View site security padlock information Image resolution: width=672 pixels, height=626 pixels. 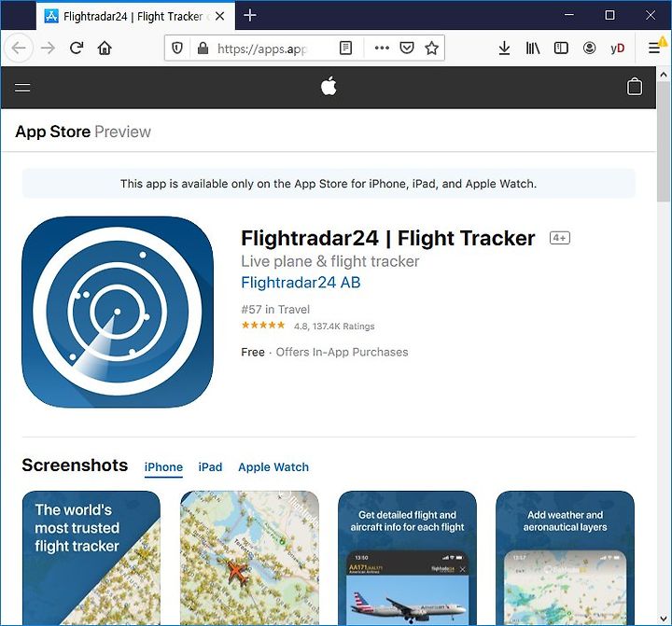pyautogui.click(x=203, y=48)
